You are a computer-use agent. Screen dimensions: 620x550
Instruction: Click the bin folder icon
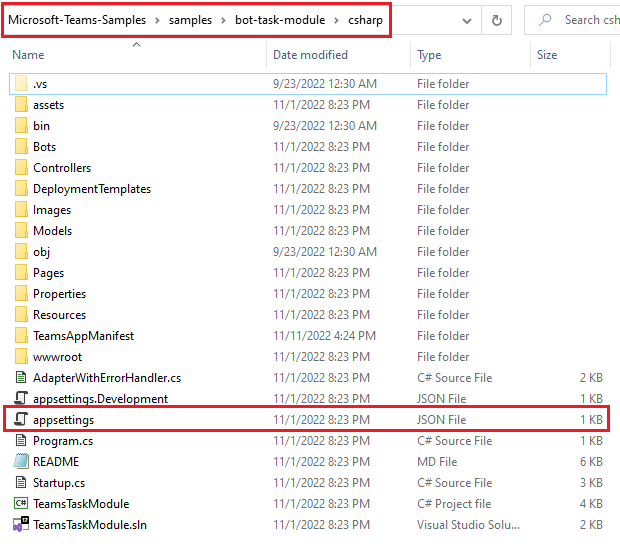tap(21, 126)
